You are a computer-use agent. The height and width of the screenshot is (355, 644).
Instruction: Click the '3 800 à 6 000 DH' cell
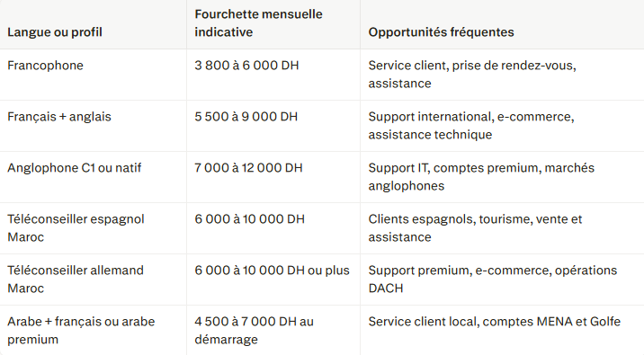tap(246, 66)
